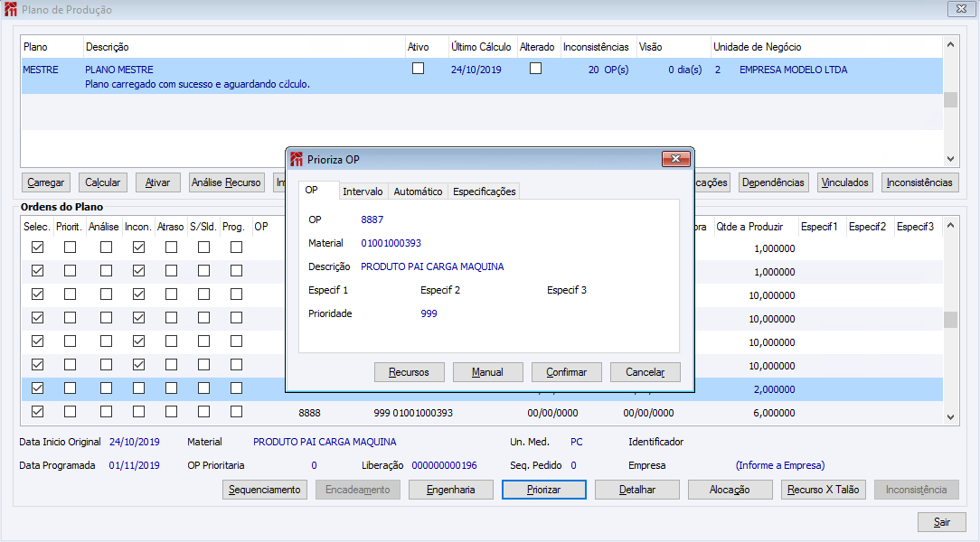The image size is (980, 542).
Task: Close the Prioriza OP dialog
Action: pyautogui.click(x=675, y=159)
